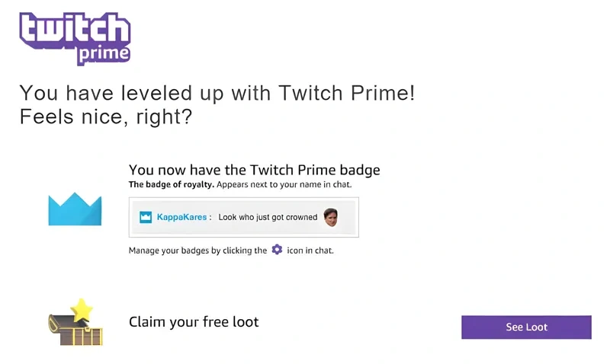Click the yellow star above the chest

pos(82,310)
